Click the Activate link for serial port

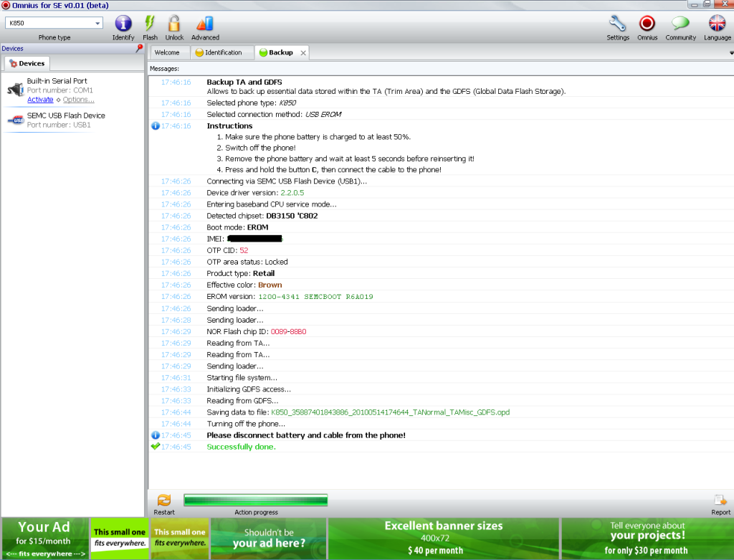pos(40,100)
